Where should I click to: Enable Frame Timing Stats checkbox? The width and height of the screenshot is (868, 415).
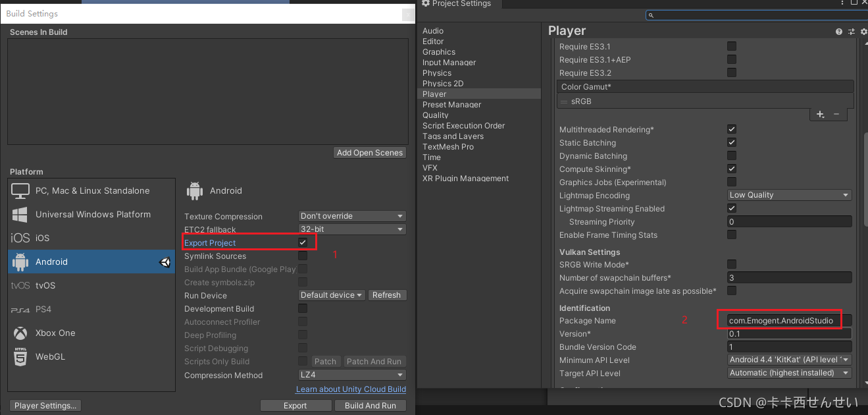[x=732, y=235]
